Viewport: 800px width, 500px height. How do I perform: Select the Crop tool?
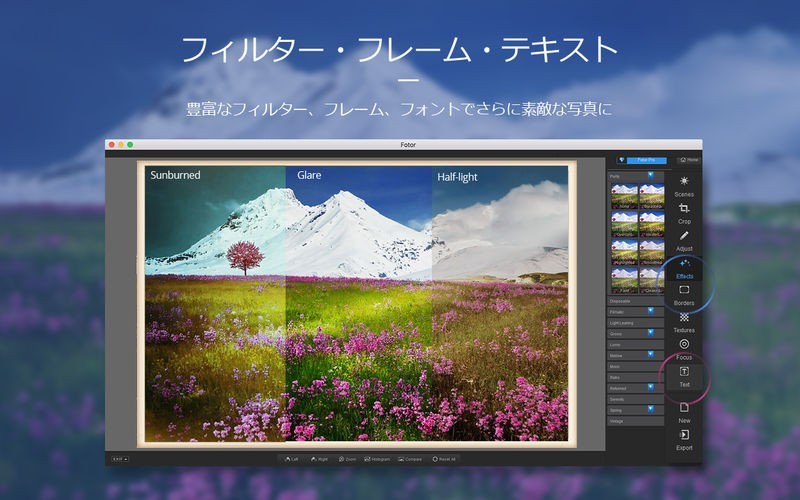(x=684, y=211)
